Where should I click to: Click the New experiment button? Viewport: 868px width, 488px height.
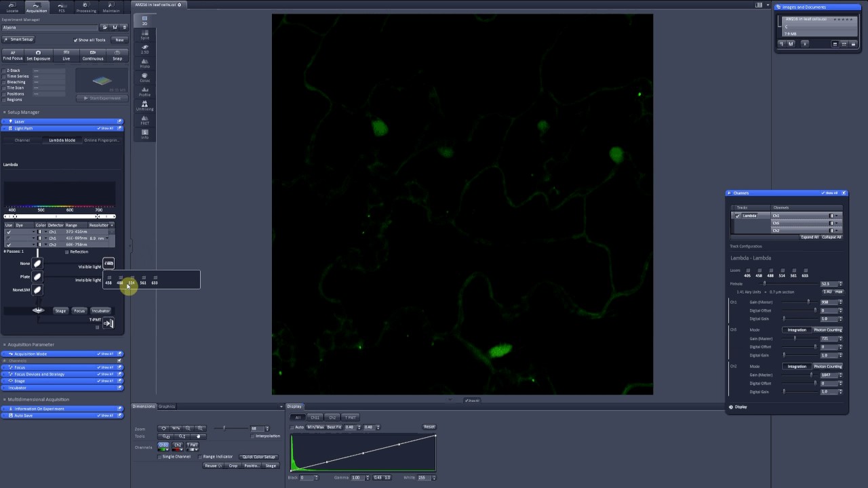[119, 40]
